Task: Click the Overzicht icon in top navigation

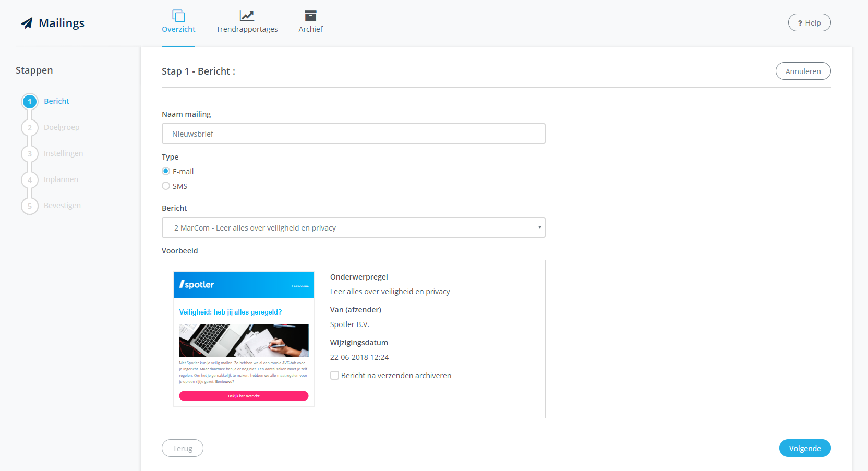Action: (x=178, y=16)
